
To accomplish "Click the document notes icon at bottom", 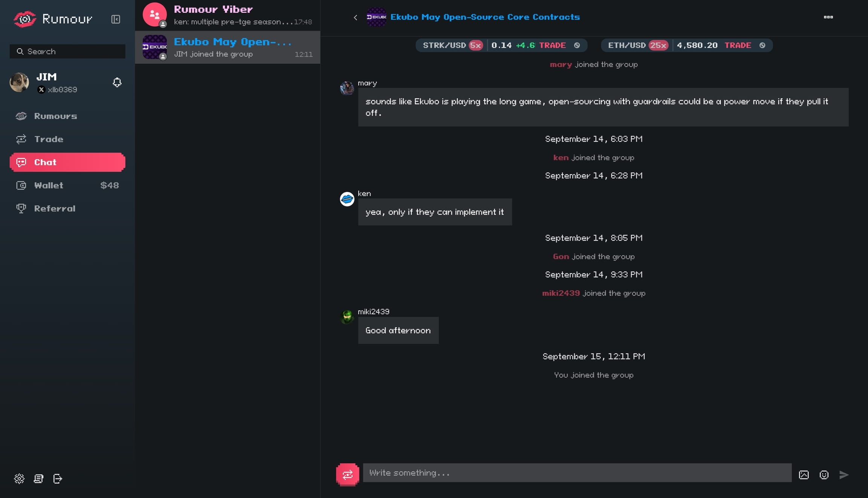I will [38, 478].
